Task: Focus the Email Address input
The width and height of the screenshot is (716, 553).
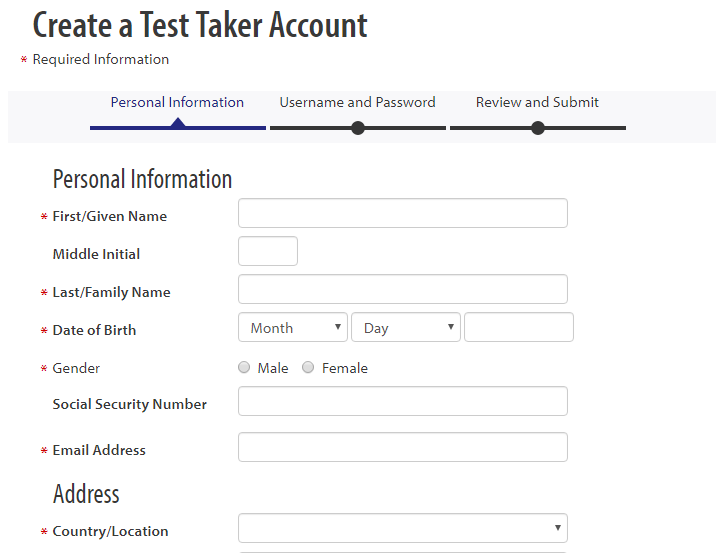Action: (403, 447)
